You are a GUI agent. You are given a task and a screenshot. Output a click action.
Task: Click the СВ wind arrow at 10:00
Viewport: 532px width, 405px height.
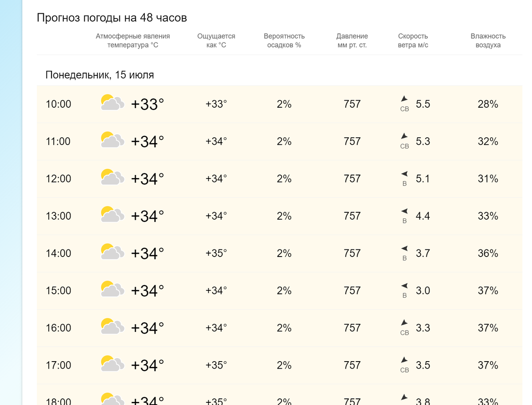pos(404,99)
